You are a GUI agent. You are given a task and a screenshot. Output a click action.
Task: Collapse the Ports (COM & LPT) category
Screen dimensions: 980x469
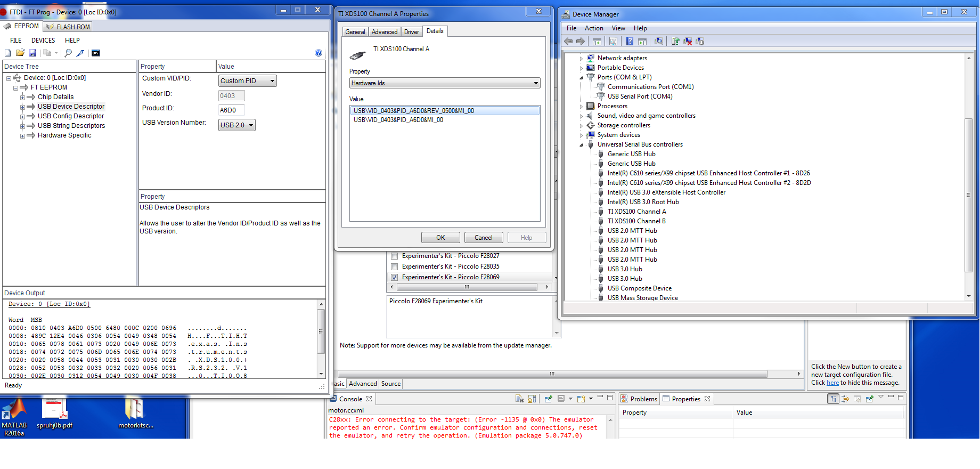coord(581,78)
